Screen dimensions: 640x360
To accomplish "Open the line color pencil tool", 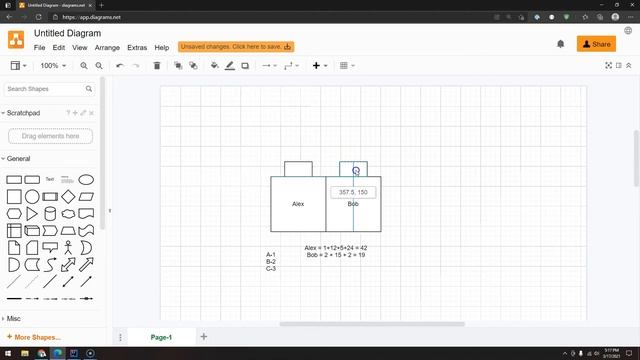I will point(230,66).
